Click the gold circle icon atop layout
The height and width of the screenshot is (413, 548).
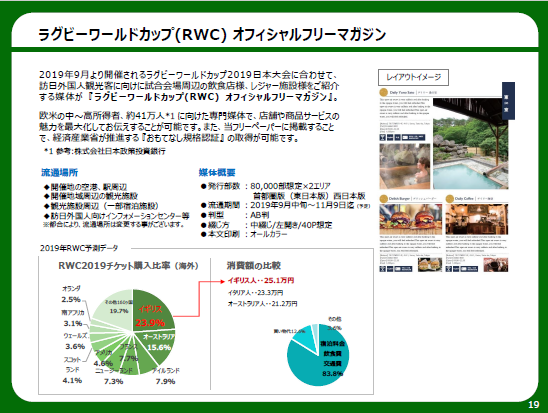[x=384, y=92]
